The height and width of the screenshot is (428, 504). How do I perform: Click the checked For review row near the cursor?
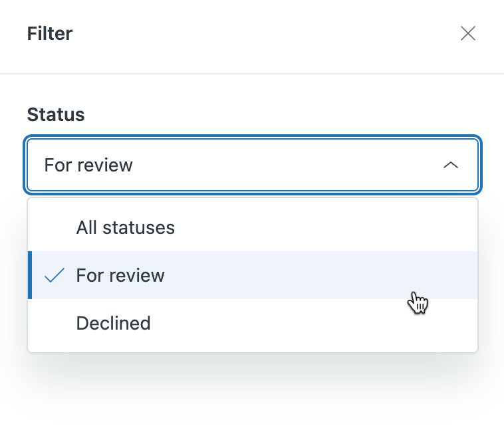pyautogui.click(x=253, y=275)
